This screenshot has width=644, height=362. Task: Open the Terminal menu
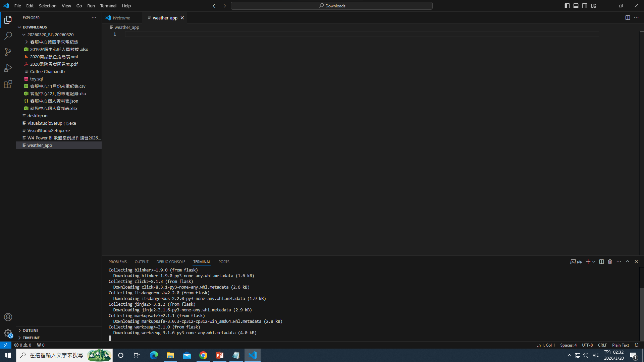point(108,6)
